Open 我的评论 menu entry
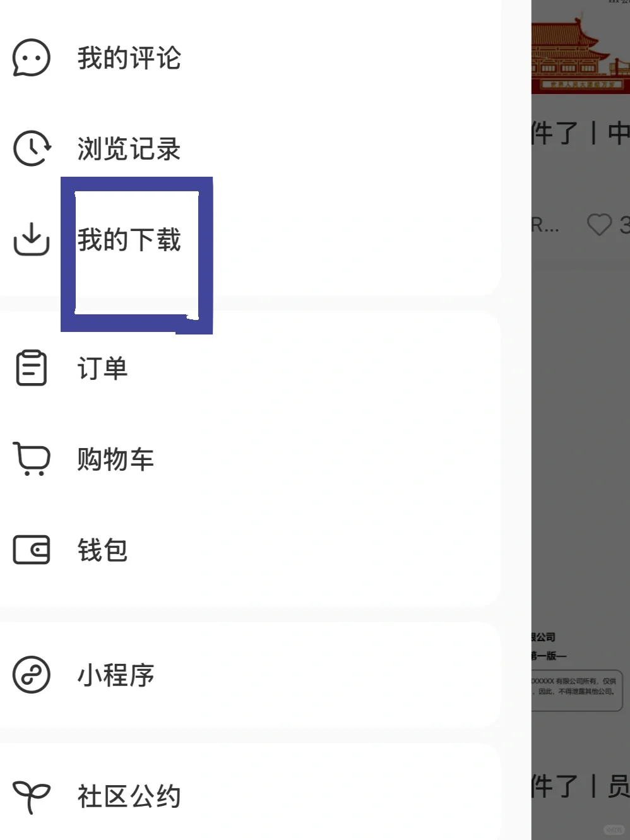Image resolution: width=630 pixels, height=840 pixels. coord(129,58)
